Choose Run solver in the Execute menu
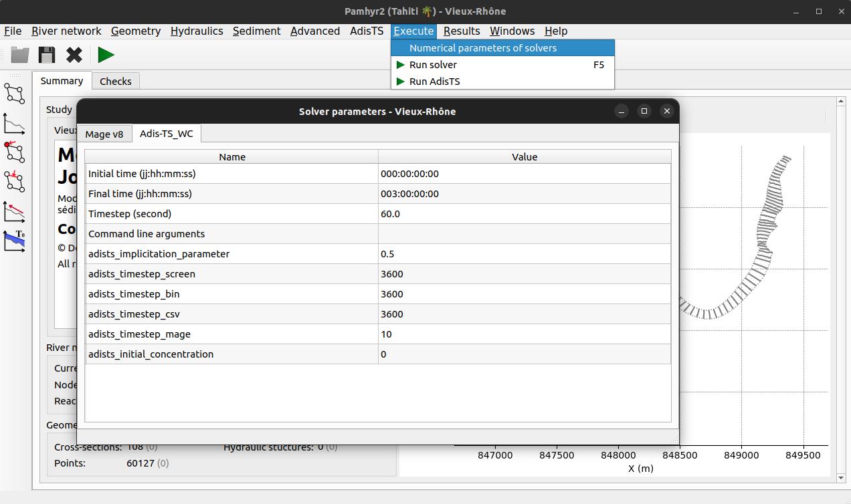851x504 pixels. pyautogui.click(x=433, y=65)
